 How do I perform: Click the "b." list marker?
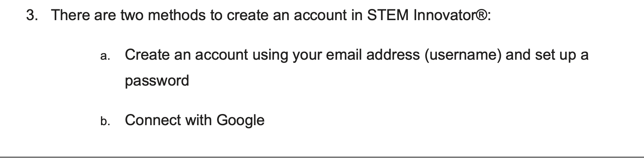click(105, 121)
